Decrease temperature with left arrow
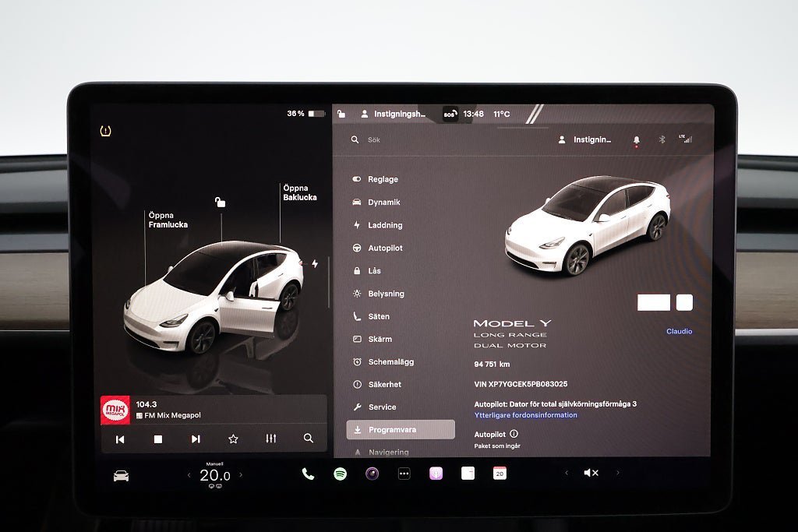This screenshot has height=532, width=798. (189, 475)
